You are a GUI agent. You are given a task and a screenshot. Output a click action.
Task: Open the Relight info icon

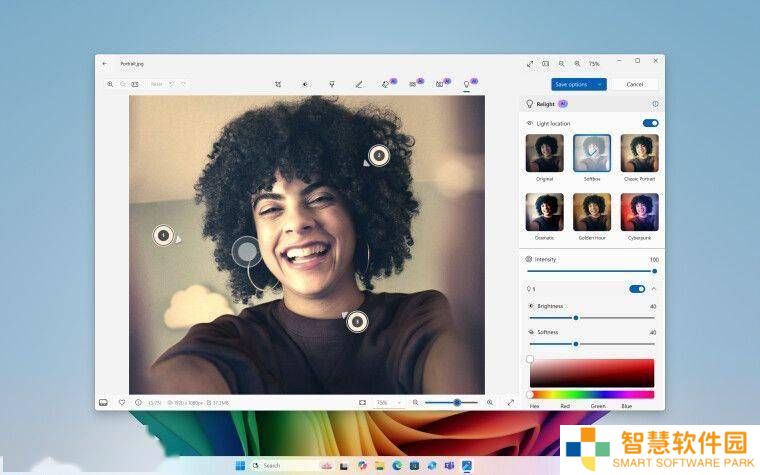pos(655,104)
